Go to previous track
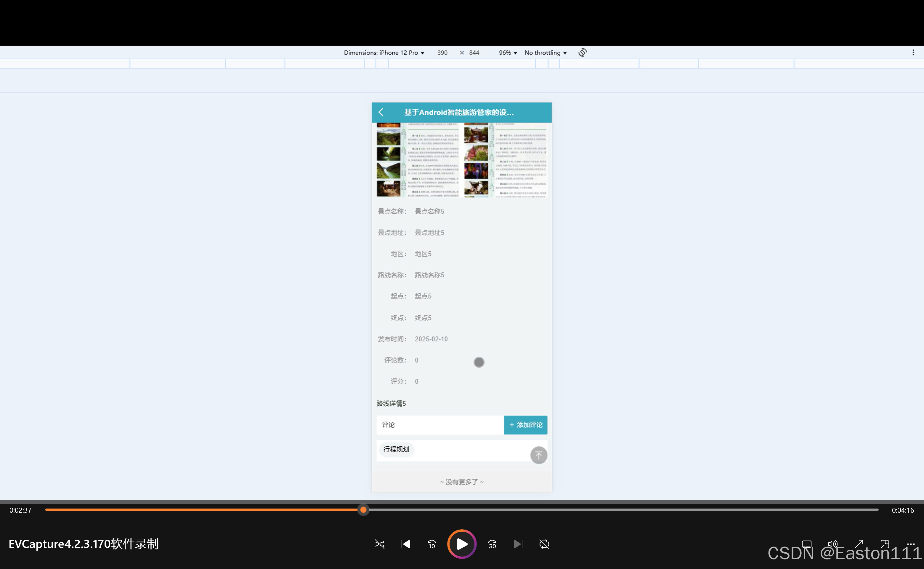Screen dimensions: 924x569 [x=405, y=544]
